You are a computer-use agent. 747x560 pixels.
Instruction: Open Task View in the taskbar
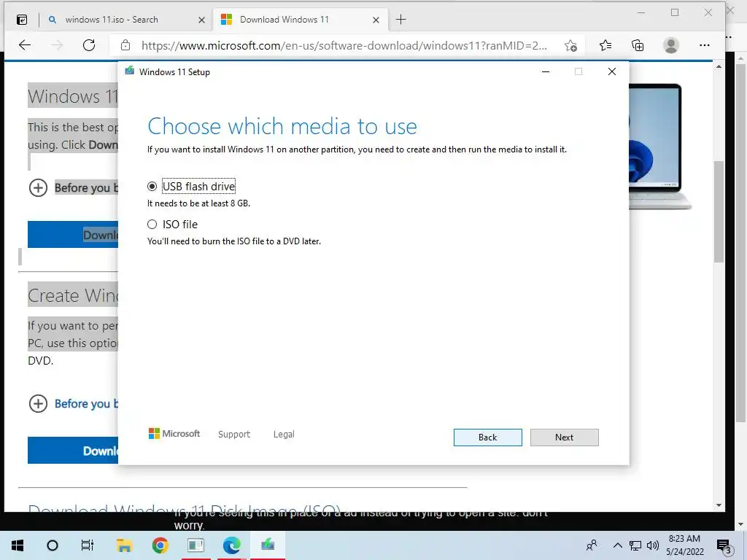[x=88, y=545]
